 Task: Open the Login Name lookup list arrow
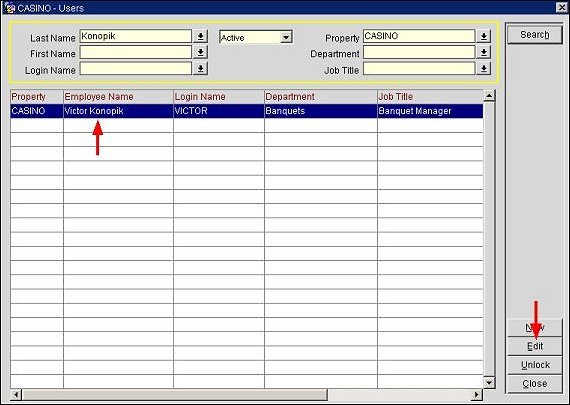(x=200, y=68)
